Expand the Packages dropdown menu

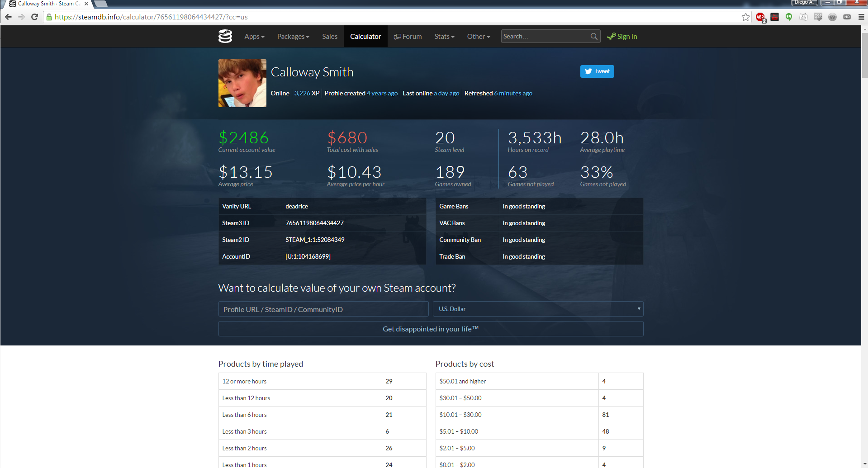[293, 37]
